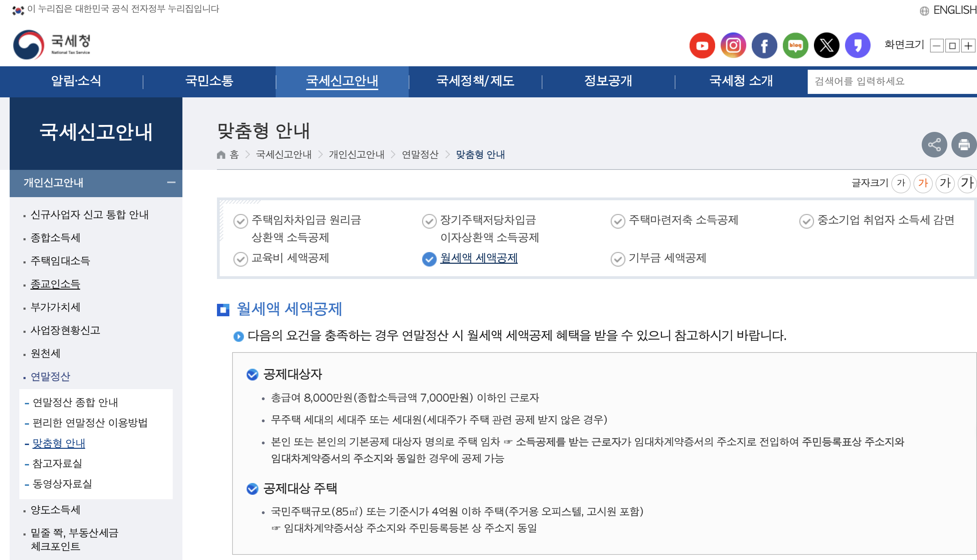Click the black X (Twitter) icon
This screenshot has height=560, width=977.
(x=826, y=45)
